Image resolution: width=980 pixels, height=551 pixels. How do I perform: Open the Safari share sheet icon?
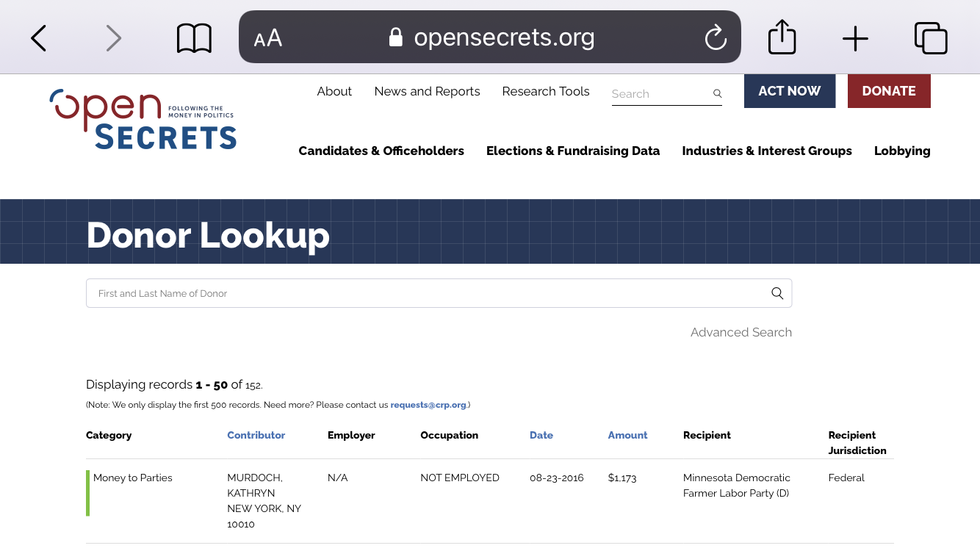[782, 37]
